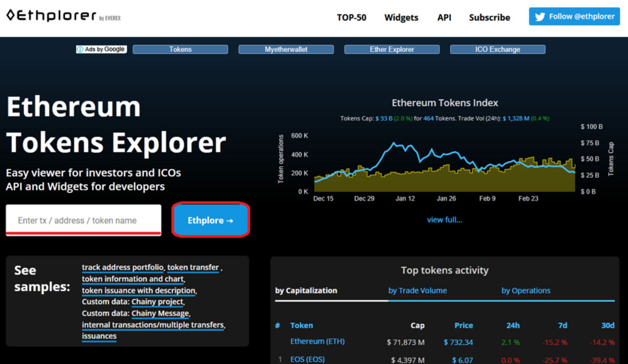
Task: Open the internal transactions/multiple transfers sample
Action: [x=153, y=325]
